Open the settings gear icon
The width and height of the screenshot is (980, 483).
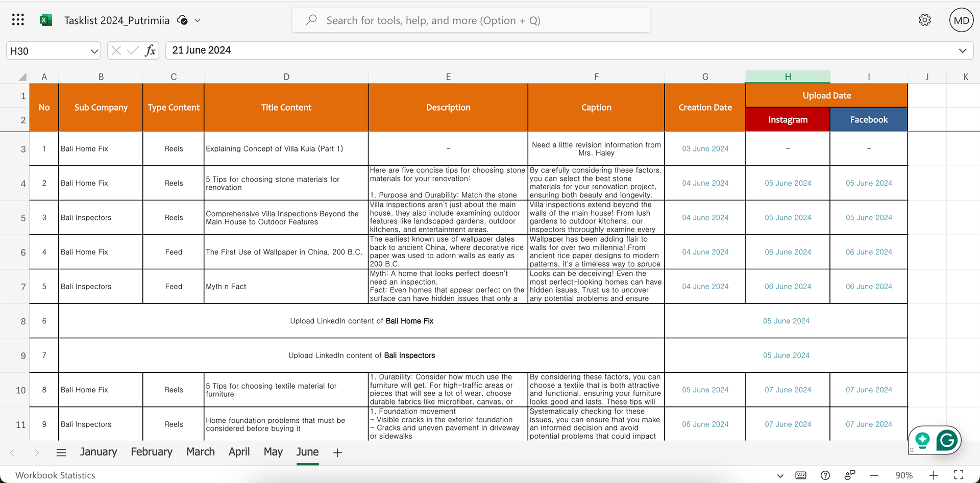pos(924,20)
